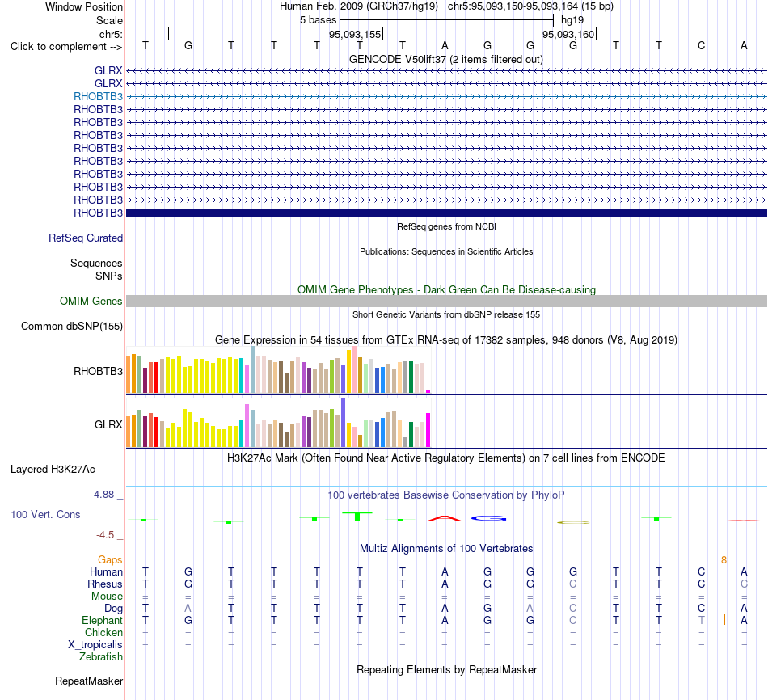
Task: Select the Zebrafish species row label
Action: [x=101, y=656]
